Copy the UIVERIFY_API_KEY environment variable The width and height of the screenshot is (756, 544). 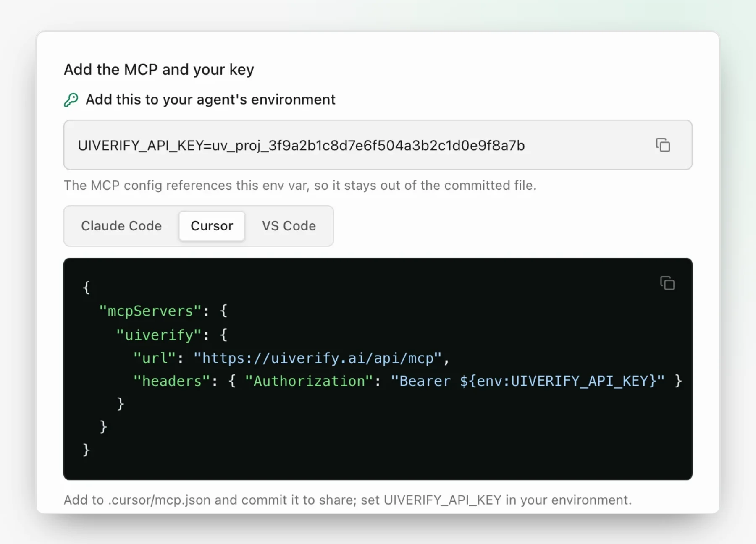click(x=663, y=145)
